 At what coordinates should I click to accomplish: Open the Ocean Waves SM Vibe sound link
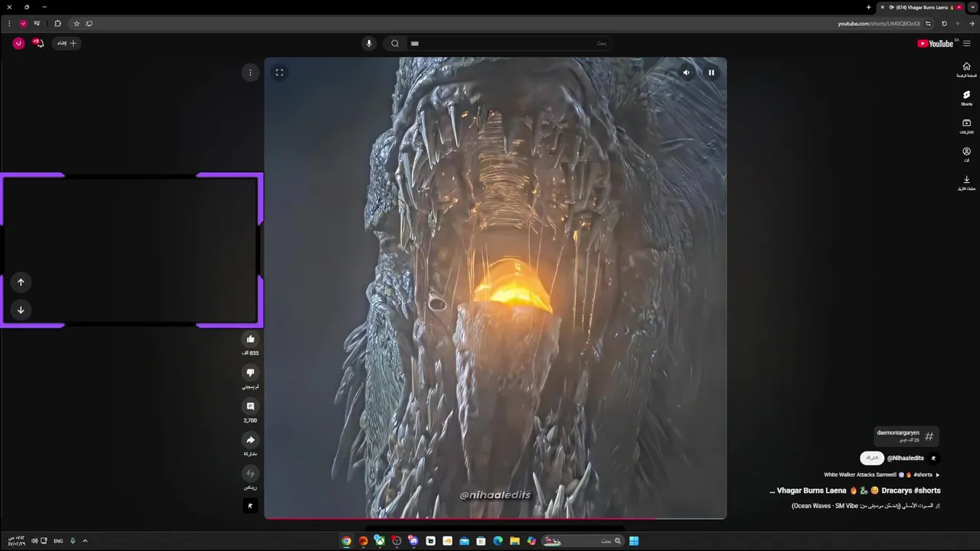click(865, 506)
